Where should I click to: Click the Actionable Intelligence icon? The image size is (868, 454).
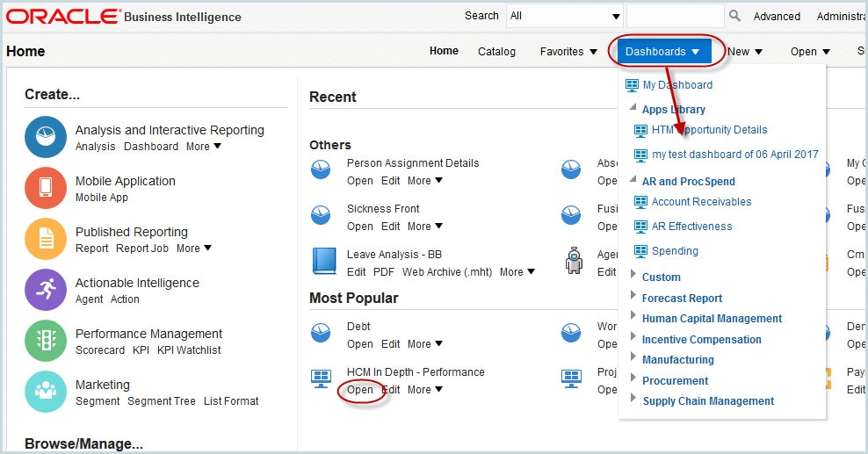[46, 290]
